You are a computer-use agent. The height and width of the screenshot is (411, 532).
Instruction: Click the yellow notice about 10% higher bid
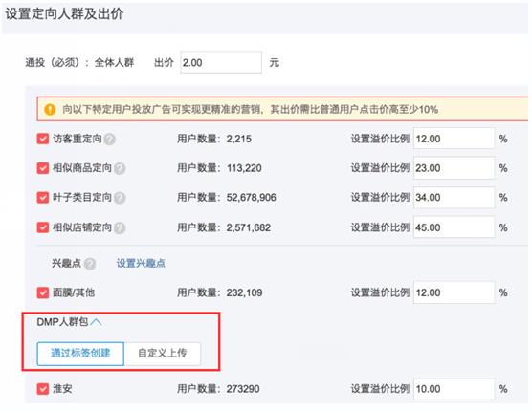pyautogui.click(x=282, y=109)
